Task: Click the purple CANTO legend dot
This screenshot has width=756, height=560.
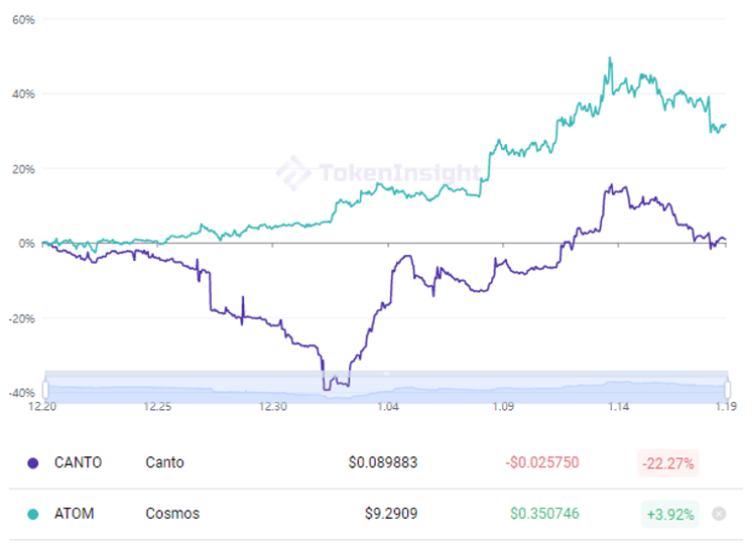Action: pos(32,463)
